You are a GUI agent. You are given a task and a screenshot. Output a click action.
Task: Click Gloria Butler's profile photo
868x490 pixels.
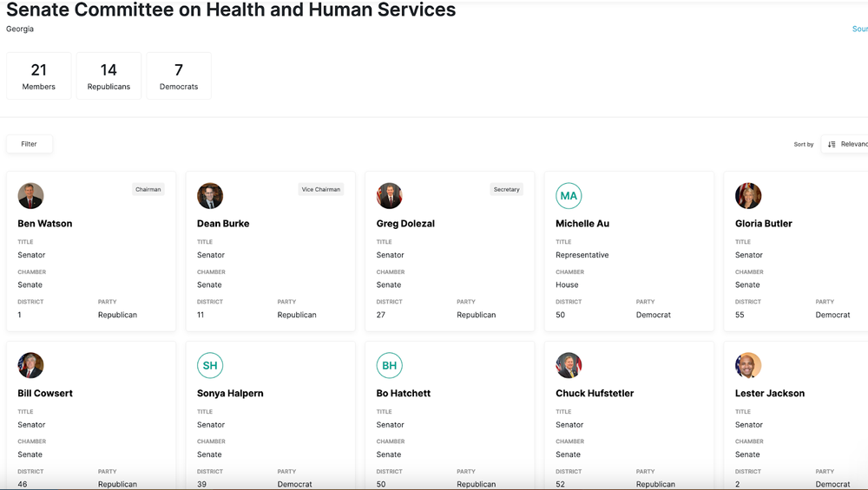[748, 196]
